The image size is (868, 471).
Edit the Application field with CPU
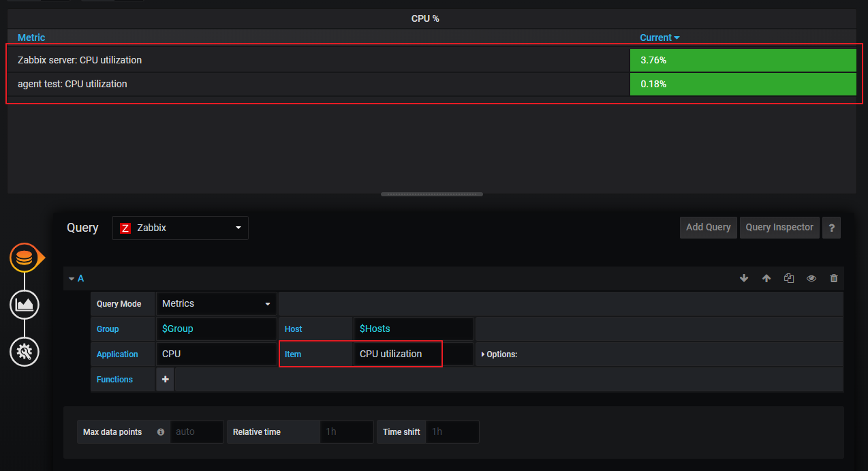coord(216,354)
